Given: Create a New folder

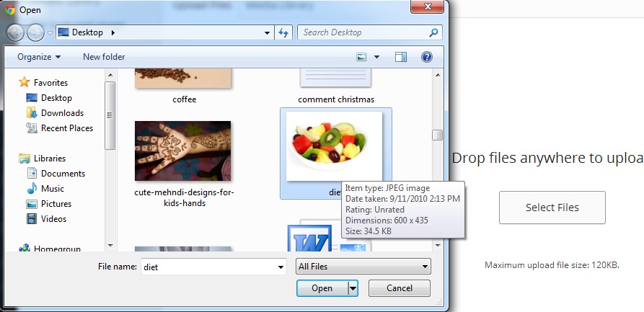Looking at the screenshot, I should (x=104, y=57).
